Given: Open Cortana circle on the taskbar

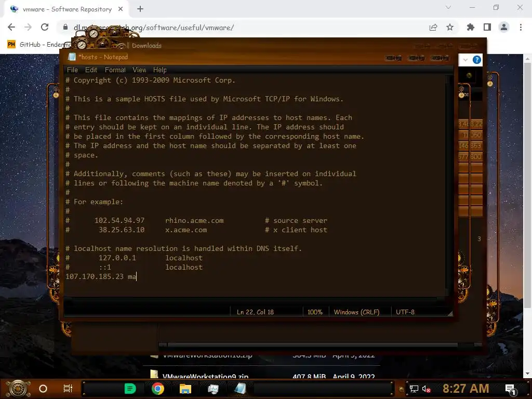Looking at the screenshot, I should (x=43, y=389).
